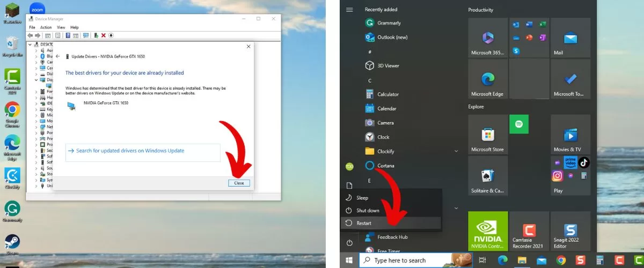Open the File menu in Device Manager
Image resolution: width=644 pixels, height=268 pixels.
pyautogui.click(x=32, y=27)
